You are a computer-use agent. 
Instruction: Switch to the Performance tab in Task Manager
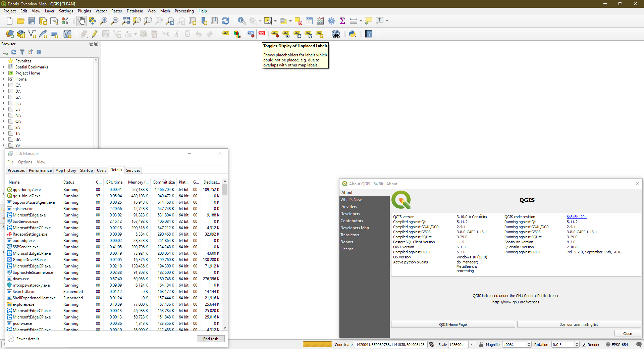click(40, 170)
